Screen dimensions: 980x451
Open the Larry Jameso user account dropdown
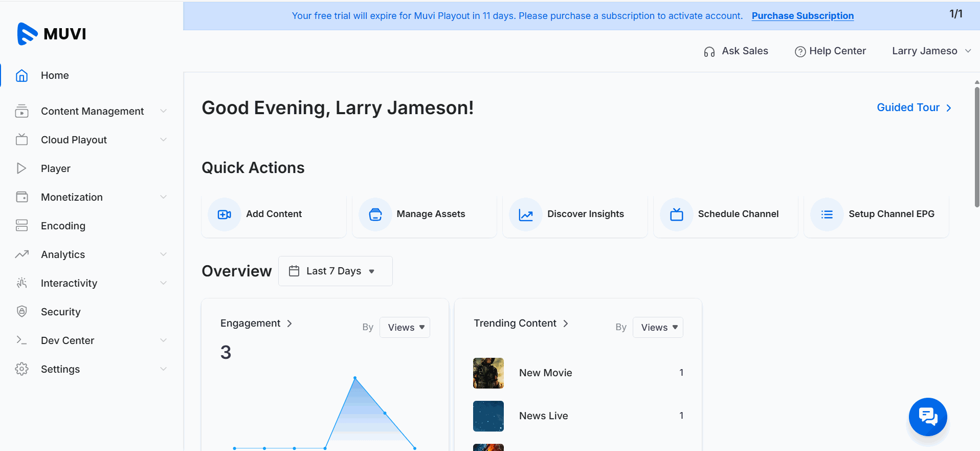click(931, 51)
